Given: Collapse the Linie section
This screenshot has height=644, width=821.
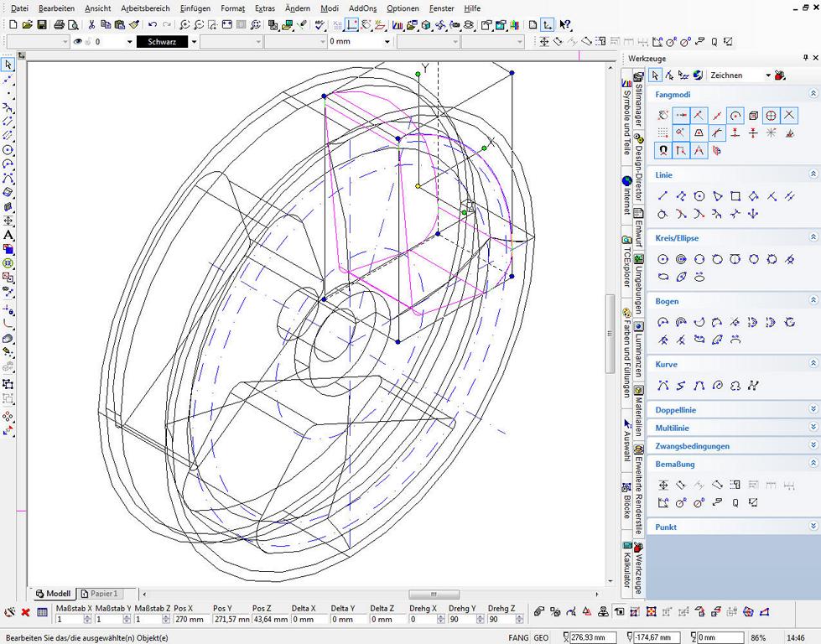Looking at the screenshot, I should 813,174.
